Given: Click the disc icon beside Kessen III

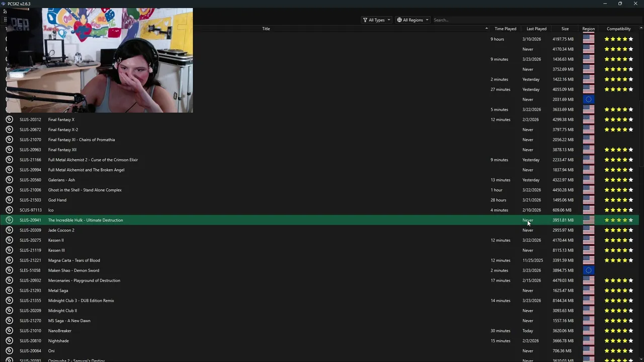Looking at the screenshot, I should tap(9, 250).
